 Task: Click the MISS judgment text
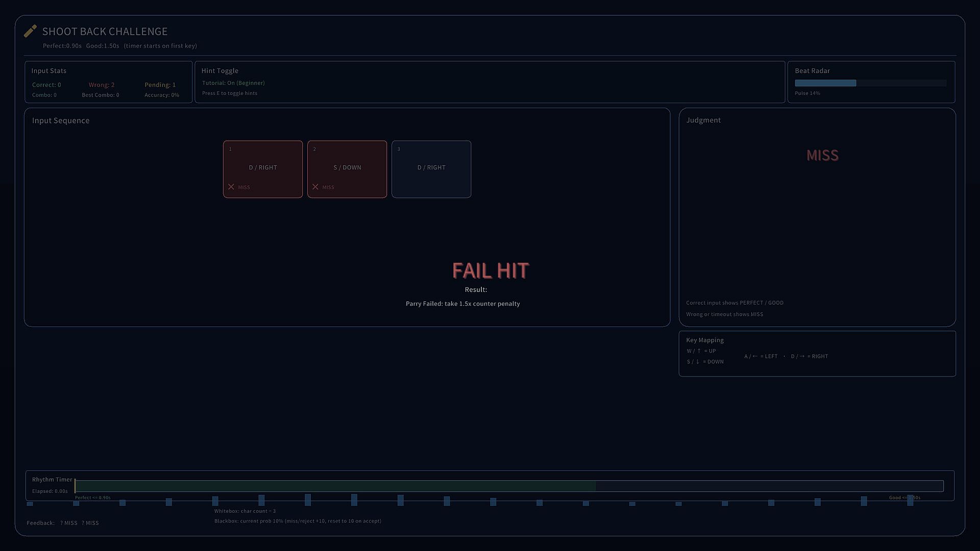[x=822, y=156]
